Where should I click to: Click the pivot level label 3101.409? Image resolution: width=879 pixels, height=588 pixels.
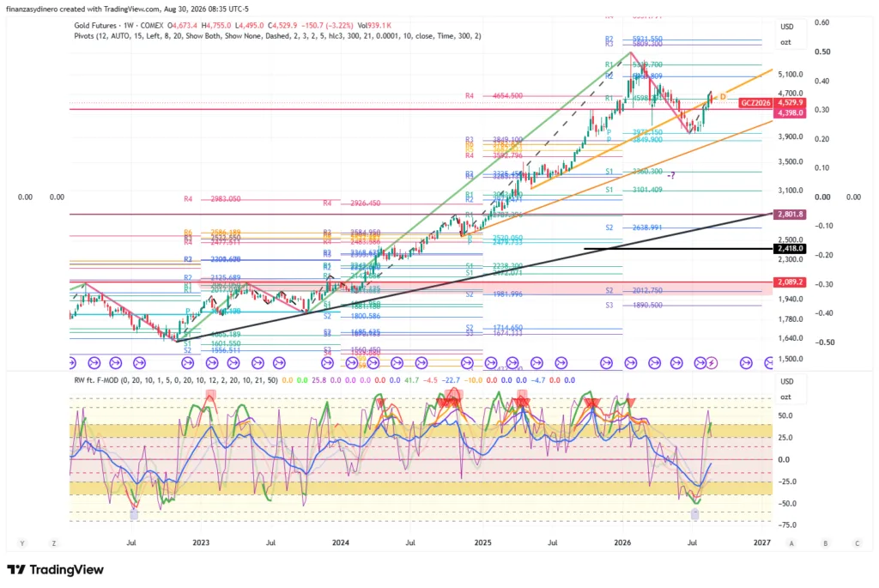click(x=647, y=190)
